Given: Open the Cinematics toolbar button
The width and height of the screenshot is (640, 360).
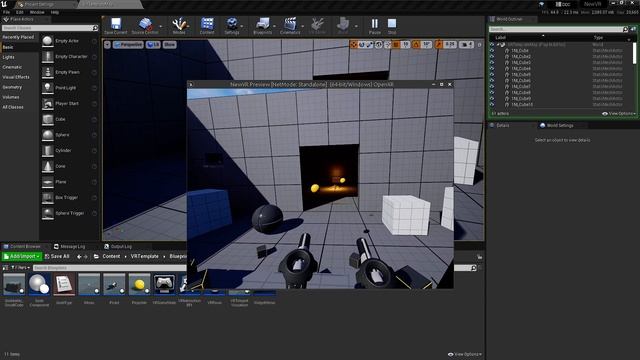Looking at the screenshot, I should pos(290,25).
